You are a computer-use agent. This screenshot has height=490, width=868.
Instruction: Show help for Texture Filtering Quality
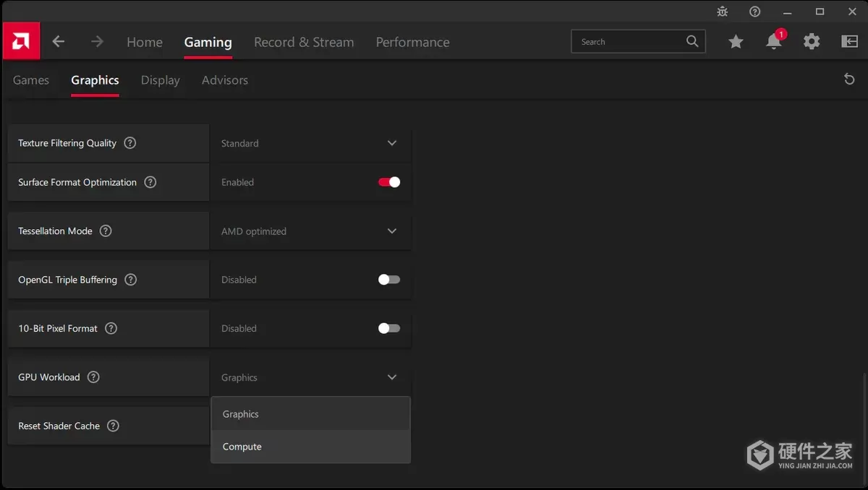pyautogui.click(x=130, y=143)
